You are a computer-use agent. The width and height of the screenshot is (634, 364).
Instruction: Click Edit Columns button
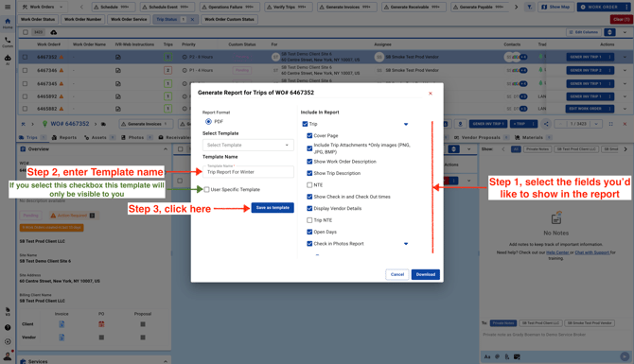coord(584,32)
